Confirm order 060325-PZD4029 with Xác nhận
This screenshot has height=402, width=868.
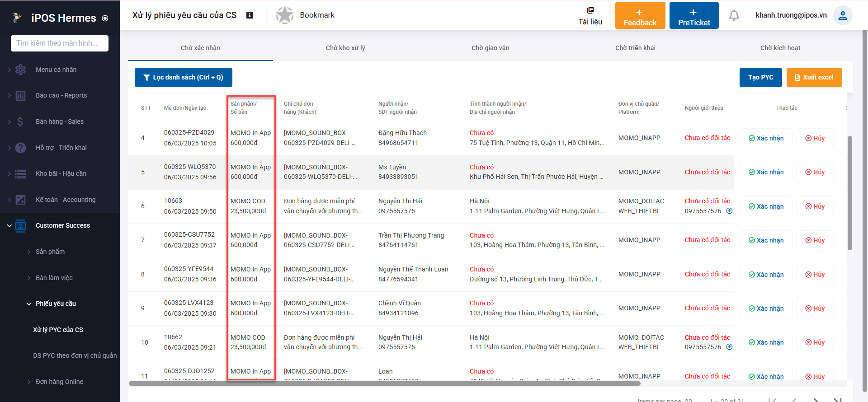click(766, 138)
